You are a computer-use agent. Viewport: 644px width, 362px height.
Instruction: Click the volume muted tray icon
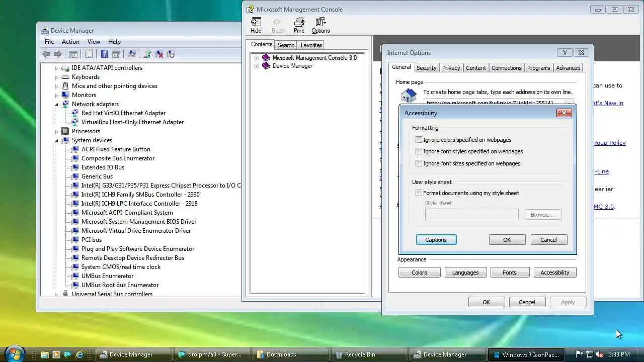point(599,354)
